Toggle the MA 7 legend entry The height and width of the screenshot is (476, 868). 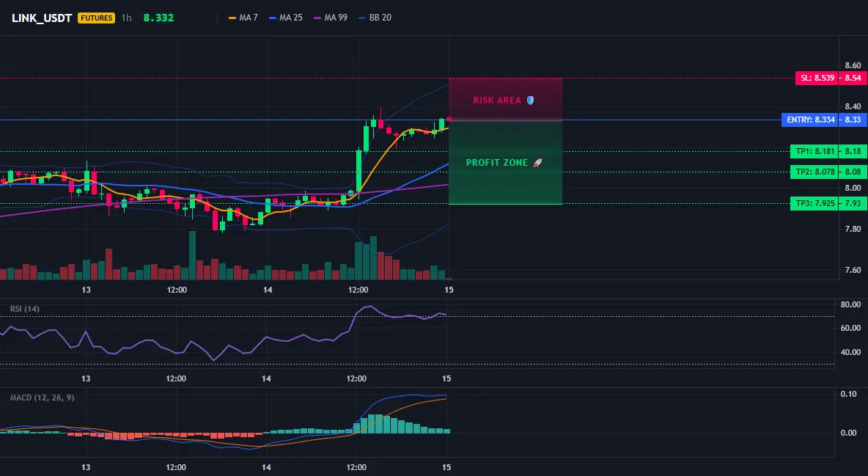[243, 18]
